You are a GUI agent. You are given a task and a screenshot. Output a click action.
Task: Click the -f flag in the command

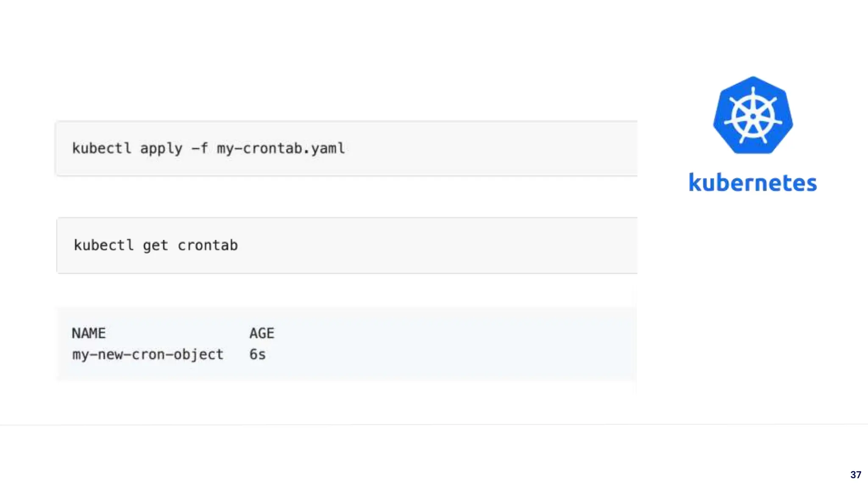pos(199,148)
